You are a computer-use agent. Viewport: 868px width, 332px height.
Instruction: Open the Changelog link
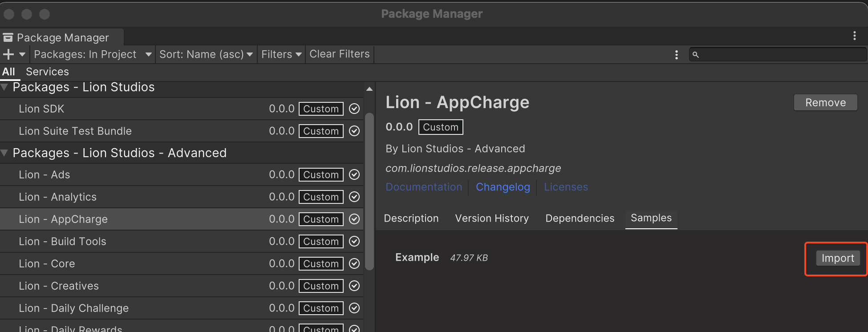[x=503, y=187]
